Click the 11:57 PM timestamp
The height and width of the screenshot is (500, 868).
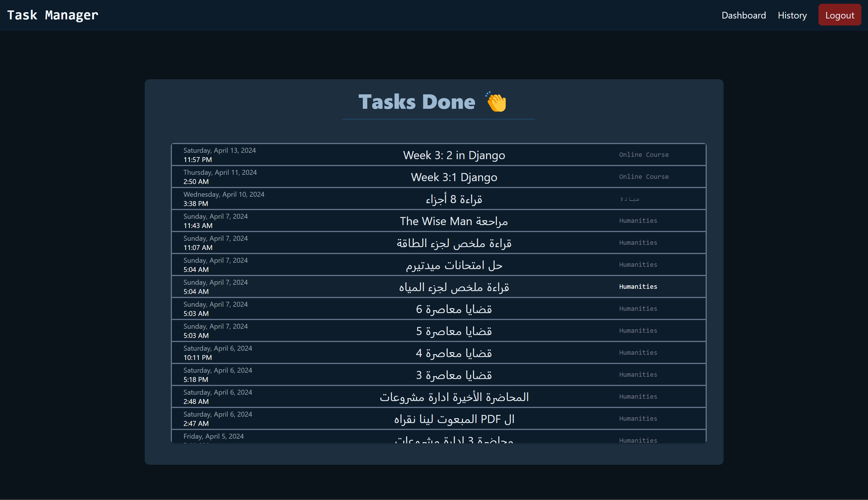click(197, 160)
